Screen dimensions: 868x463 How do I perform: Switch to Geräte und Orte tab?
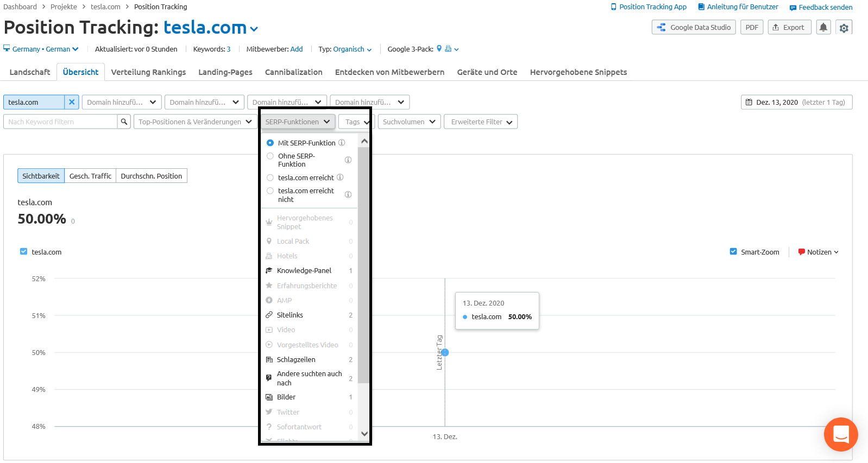[x=487, y=72]
